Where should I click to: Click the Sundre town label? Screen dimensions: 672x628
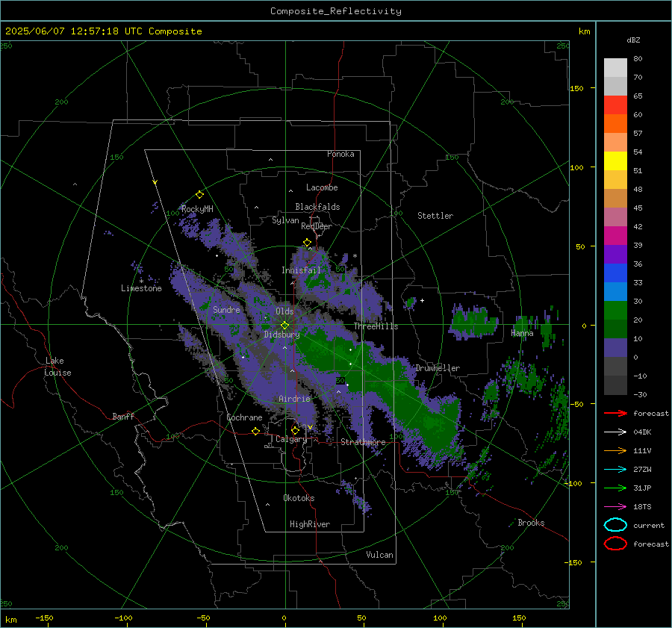[226, 310]
